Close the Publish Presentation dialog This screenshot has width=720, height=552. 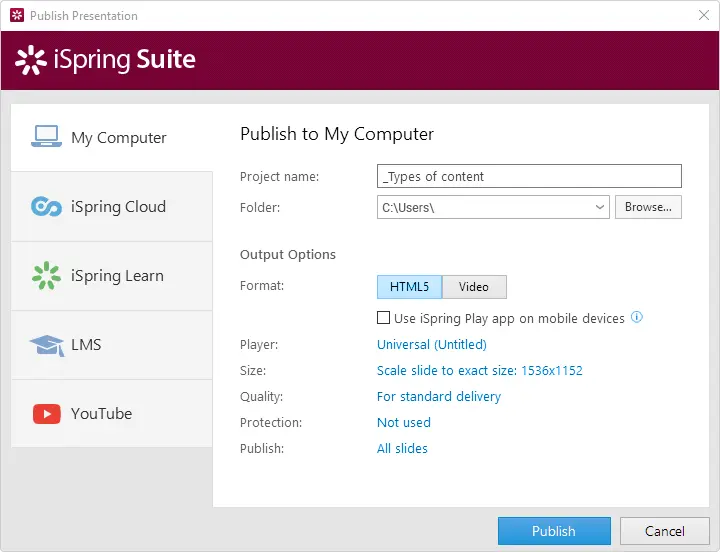click(x=703, y=15)
